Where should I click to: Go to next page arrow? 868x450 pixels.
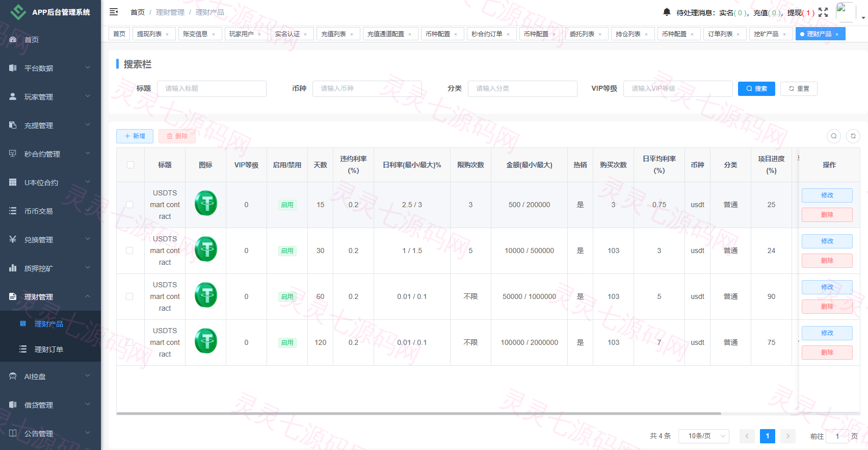pos(788,436)
